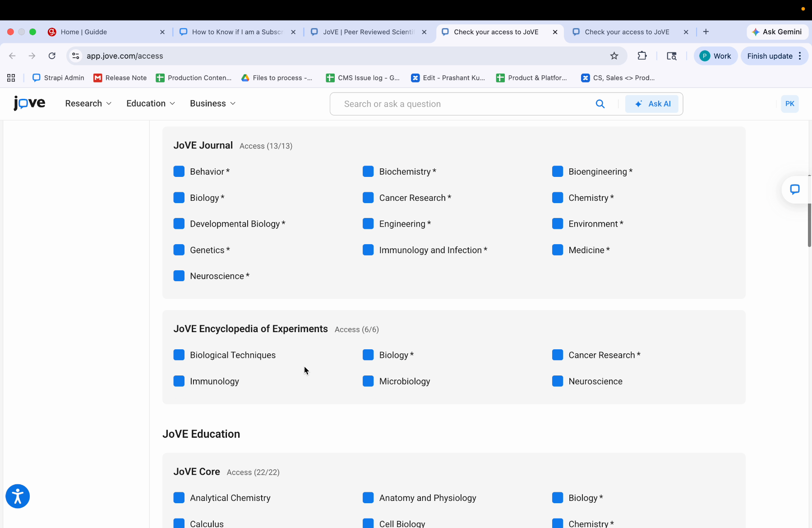This screenshot has height=528, width=812.
Task: Expand the Education menu
Action: (151, 103)
